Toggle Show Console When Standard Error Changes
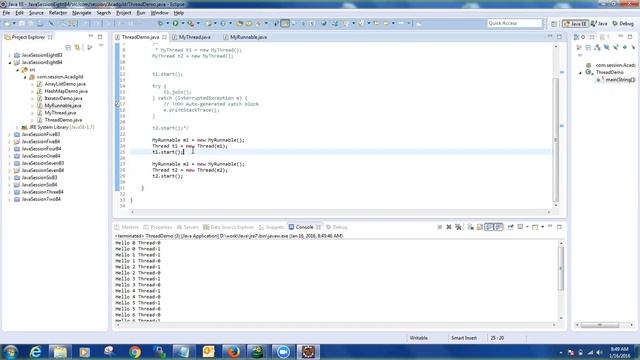This screenshot has height=360, width=640. [x=498, y=227]
